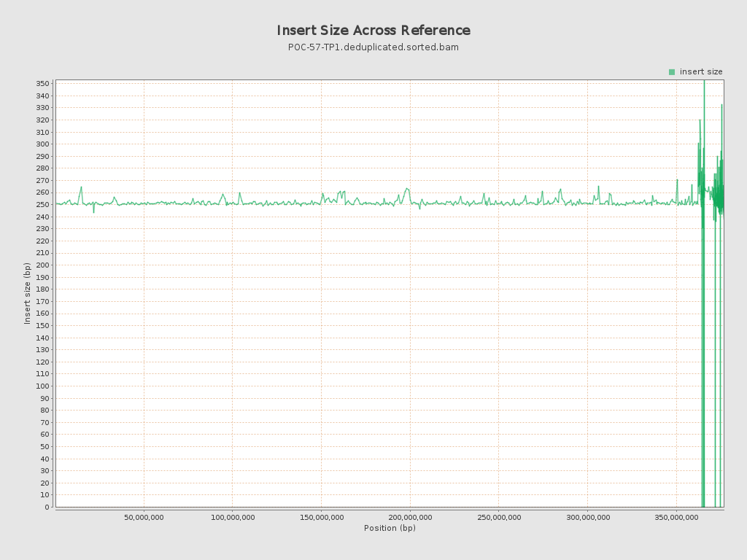
Task: Click the 350 y-axis tick label
Action: pos(42,83)
